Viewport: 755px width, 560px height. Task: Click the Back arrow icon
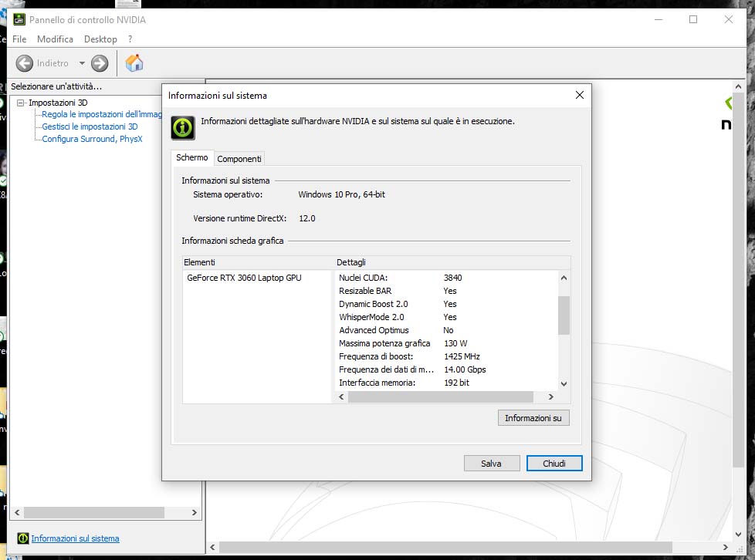coord(25,63)
